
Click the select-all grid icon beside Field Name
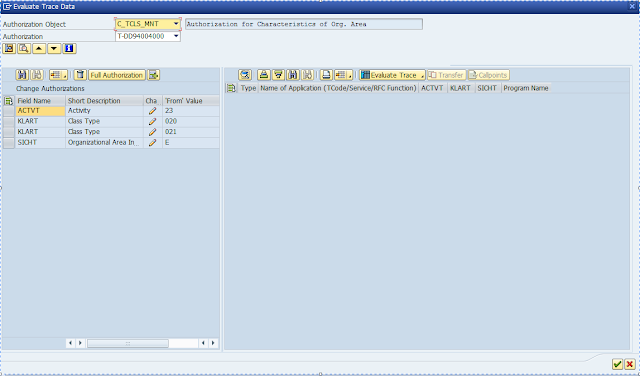[9, 101]
